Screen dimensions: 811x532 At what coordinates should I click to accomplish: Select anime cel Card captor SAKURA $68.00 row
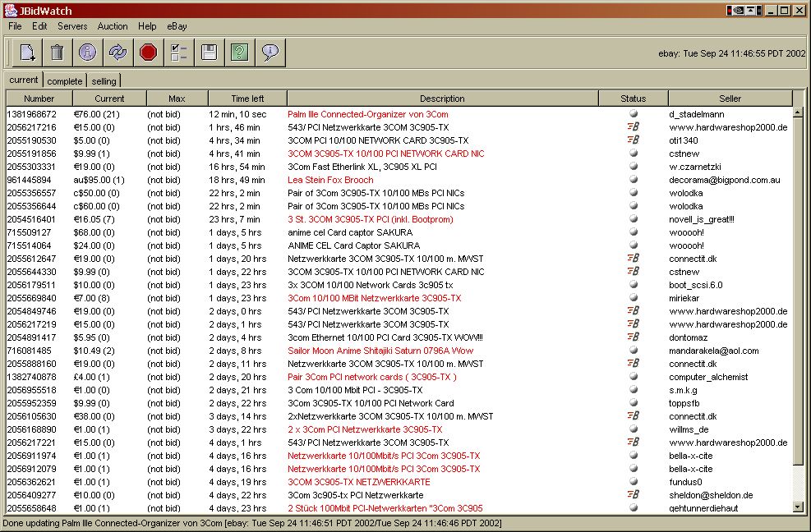tap(399, 232)
